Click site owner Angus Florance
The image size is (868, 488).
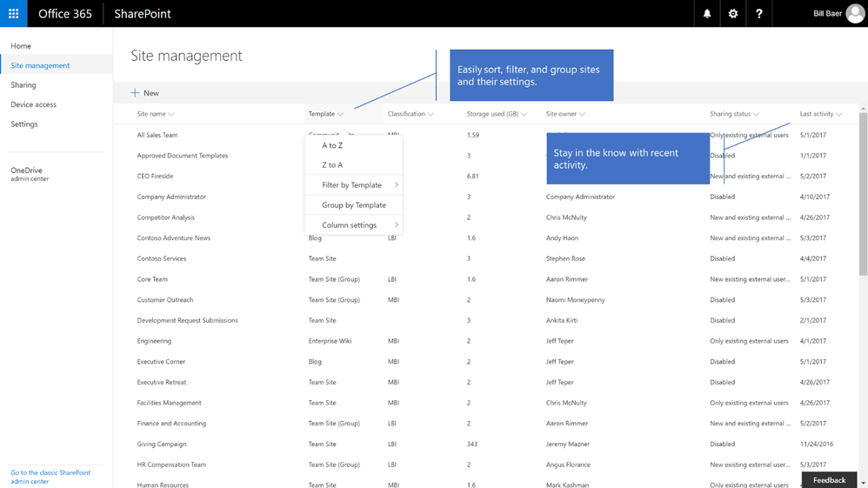pyautogui.click(x=568, y=465)
